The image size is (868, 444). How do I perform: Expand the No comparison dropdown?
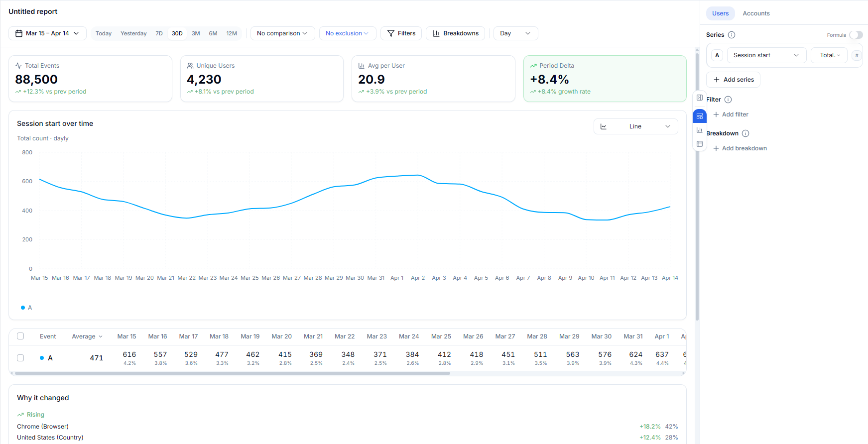point(282,33)
